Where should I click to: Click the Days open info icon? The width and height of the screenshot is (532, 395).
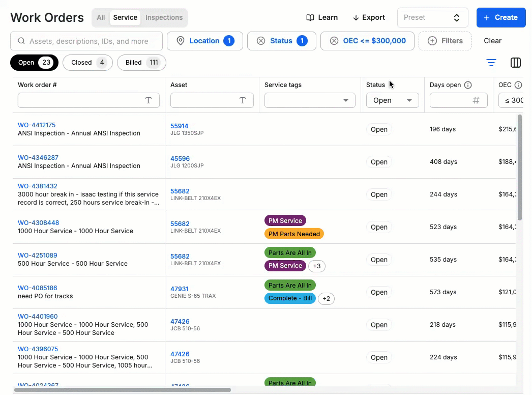click(468, 85)
